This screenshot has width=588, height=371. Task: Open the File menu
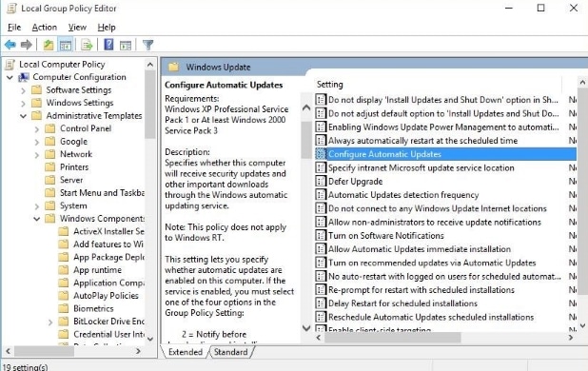click(x=14, y=28)
